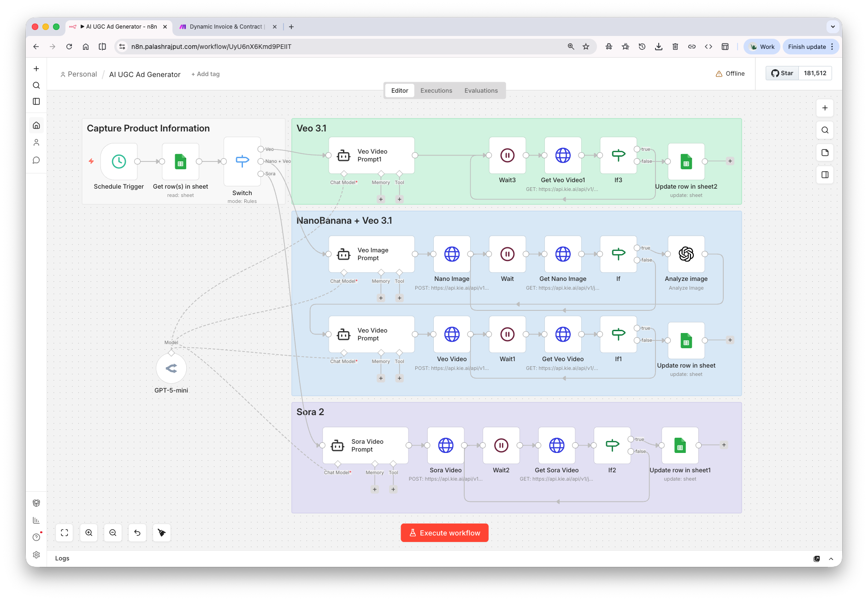
Task: Open the "Update row in sheet2" Sheets node
Action: [x=686, y=161]
